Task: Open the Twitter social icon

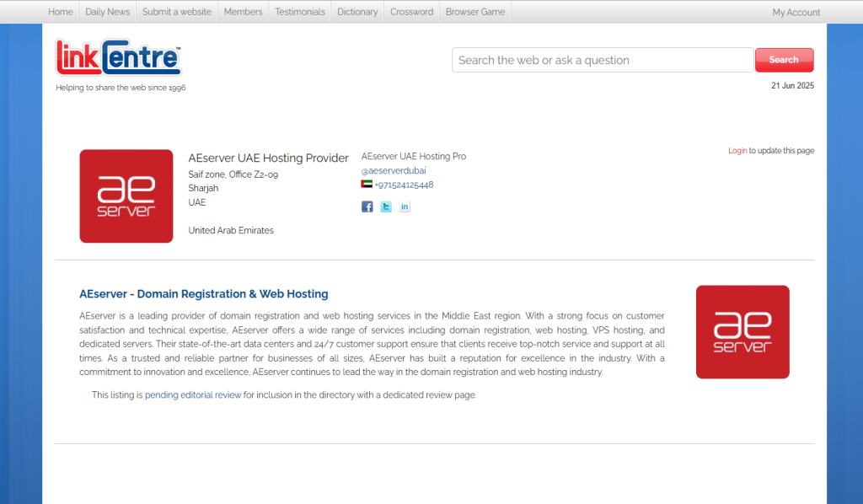Action: pyautogui.click(x=386, y=206)
